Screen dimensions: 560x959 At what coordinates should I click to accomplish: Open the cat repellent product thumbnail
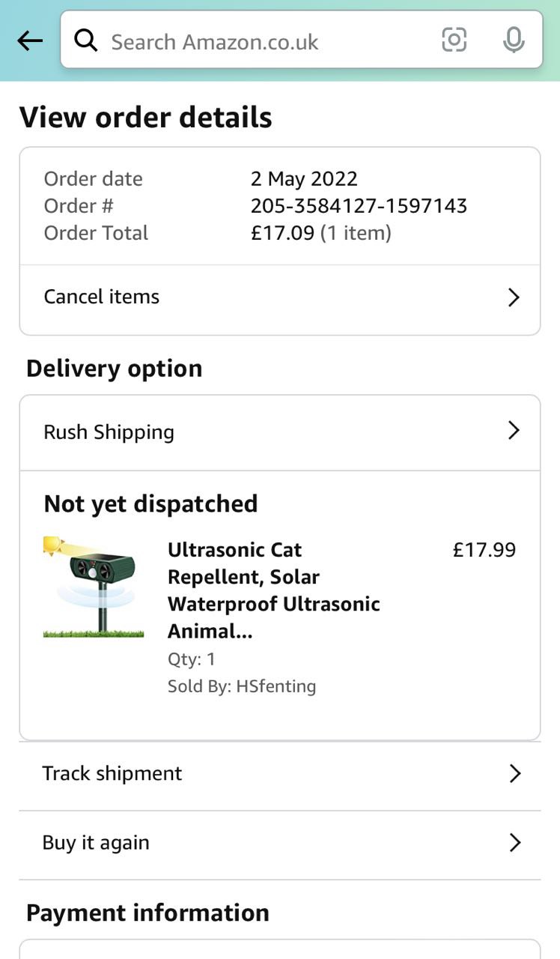pyautogui.click(x=93, y=587)
